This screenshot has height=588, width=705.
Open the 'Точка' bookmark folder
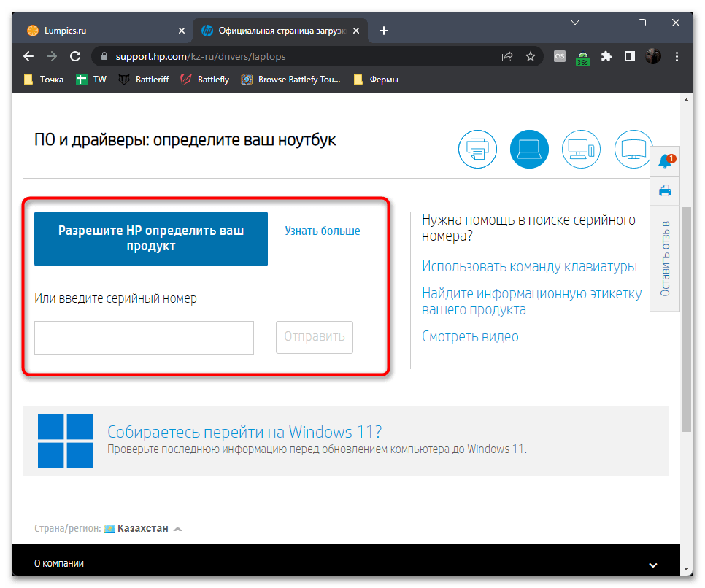click(x=44, y=80)
